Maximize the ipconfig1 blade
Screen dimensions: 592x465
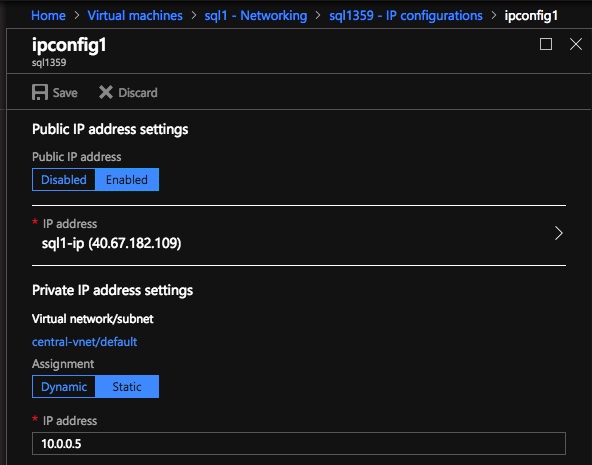(x=546, y=44)
